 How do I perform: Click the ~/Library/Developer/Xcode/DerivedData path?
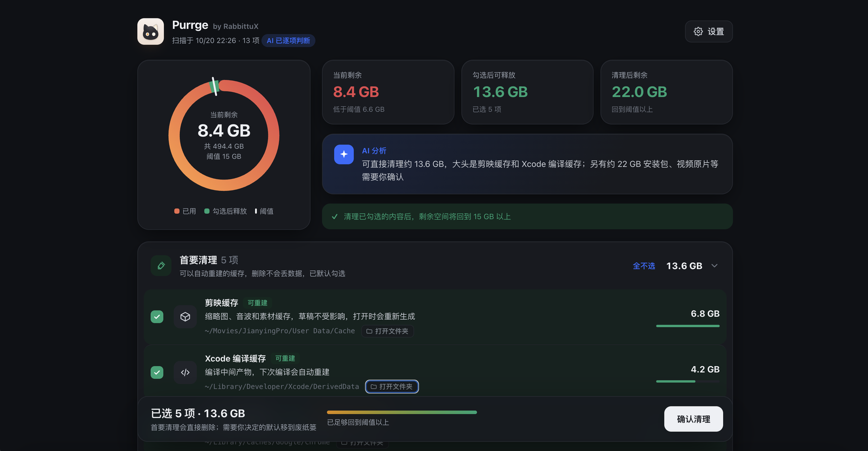click(x=282, y=386)
